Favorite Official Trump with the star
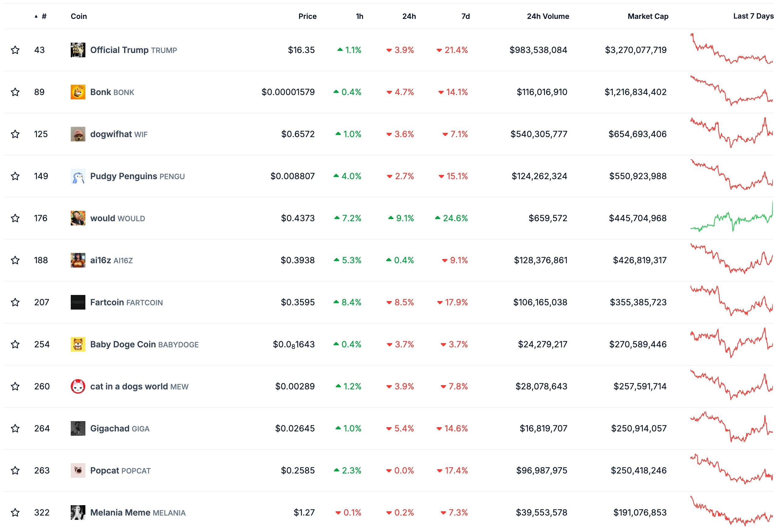 pos(15,50)
